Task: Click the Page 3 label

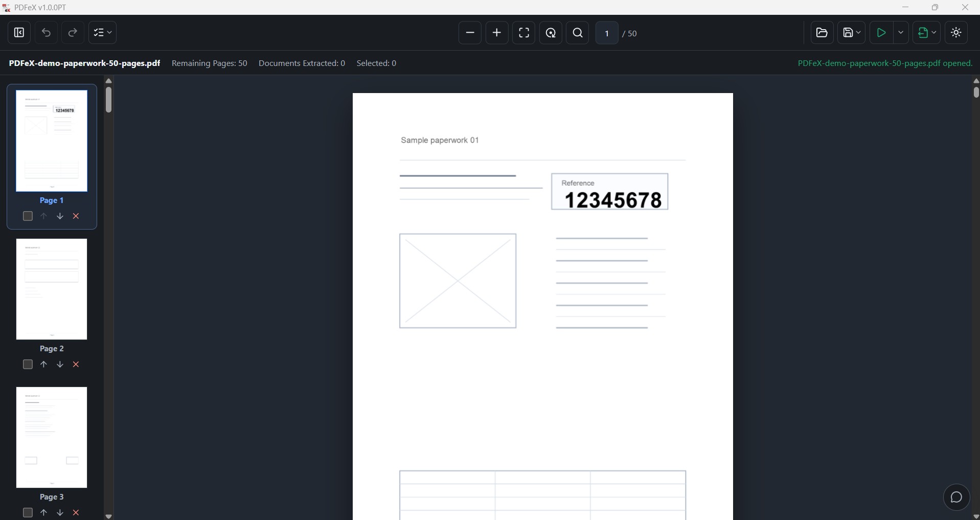Action: point(52,497)
